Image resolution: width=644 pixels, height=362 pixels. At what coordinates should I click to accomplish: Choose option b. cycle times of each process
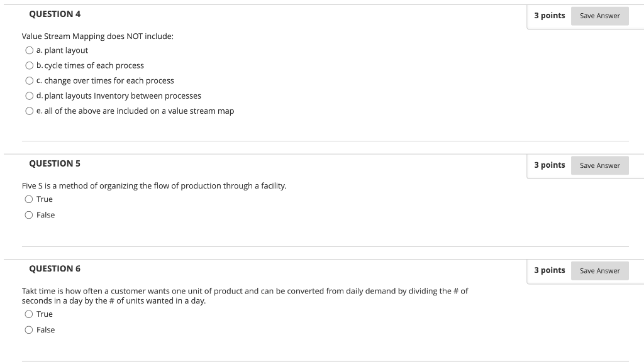tap(29, 65)
